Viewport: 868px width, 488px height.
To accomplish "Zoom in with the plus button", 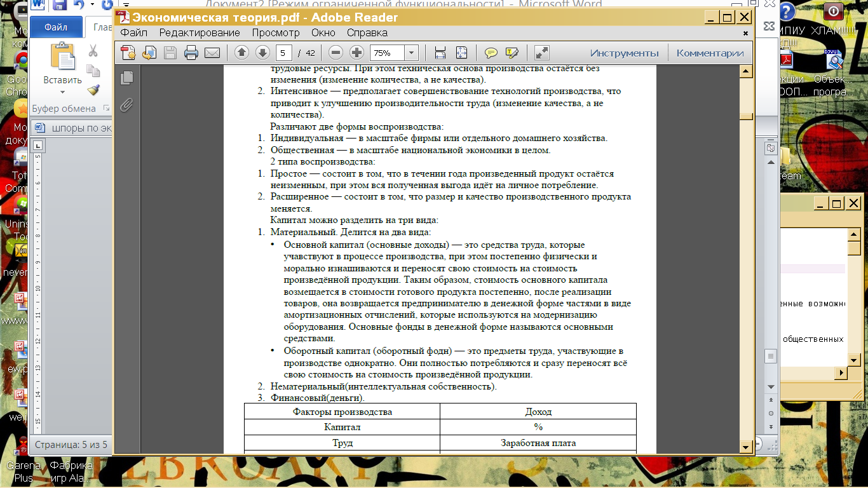I will point(357,53).
